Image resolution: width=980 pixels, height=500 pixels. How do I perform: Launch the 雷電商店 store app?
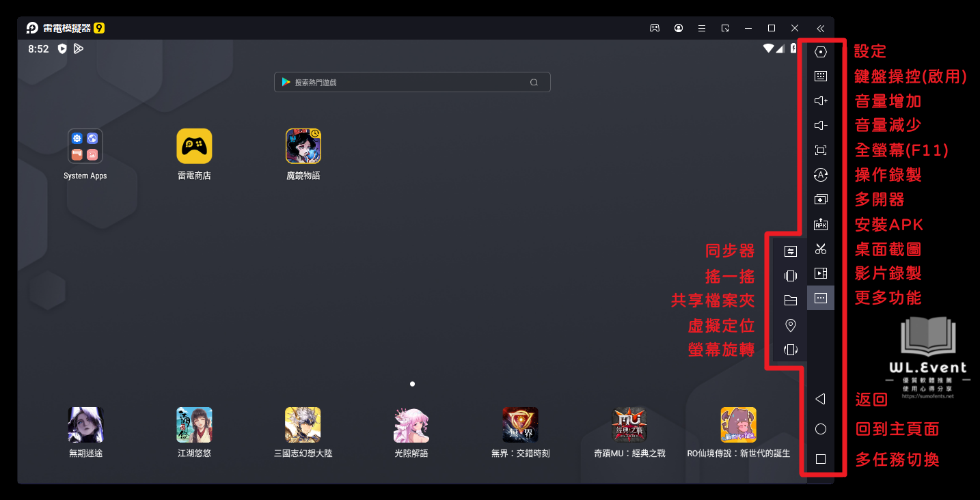point(194,146)
